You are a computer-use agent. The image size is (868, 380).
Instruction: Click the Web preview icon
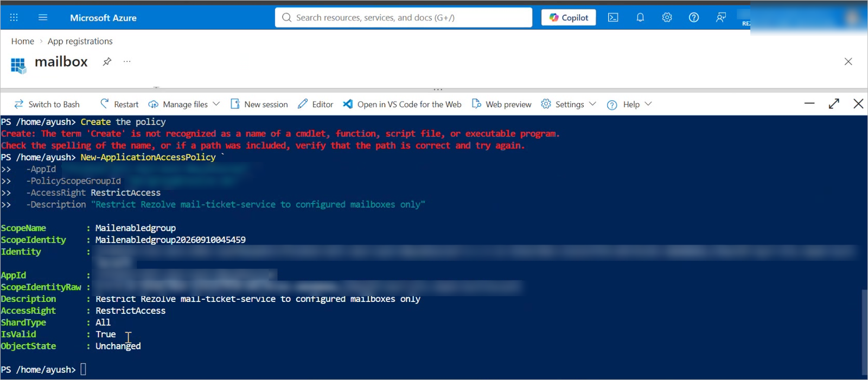[476, 104]
